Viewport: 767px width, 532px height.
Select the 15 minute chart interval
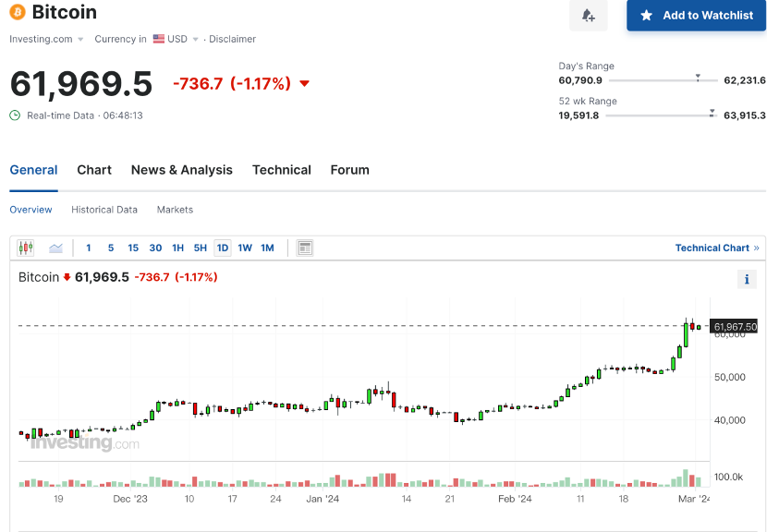click(x=133, y=248)
